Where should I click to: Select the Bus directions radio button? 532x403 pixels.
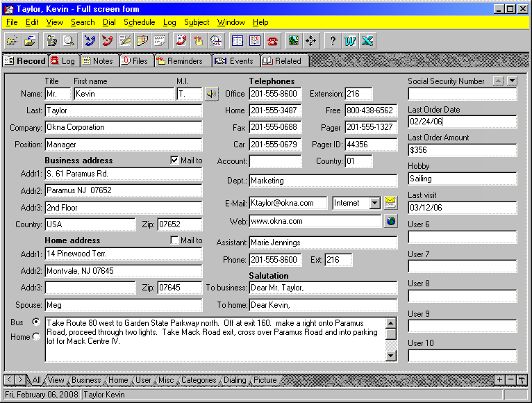pos(36,322)
